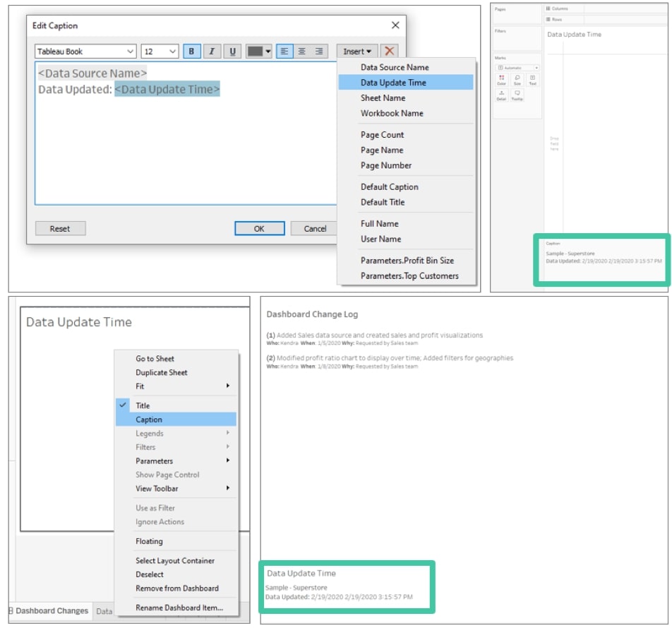Toggle Italic formatting in Edit Caption
The height and width of the screenshot is (628, 672).
tap(212, 52)
